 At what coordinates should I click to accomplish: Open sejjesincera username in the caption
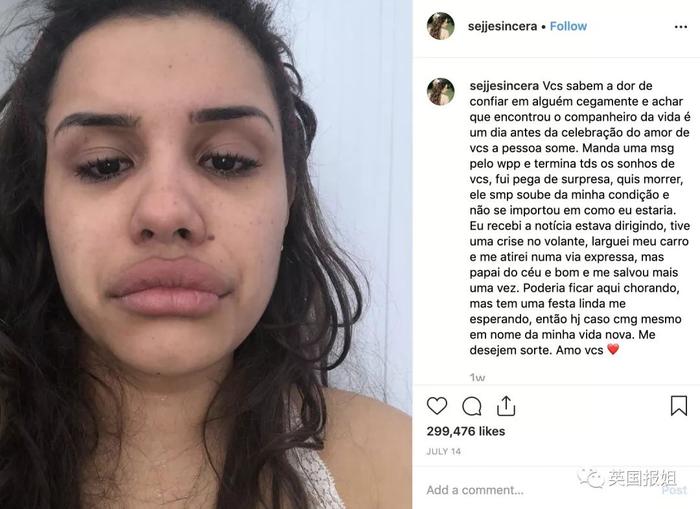pyautogui.click(x=504, y=86)
